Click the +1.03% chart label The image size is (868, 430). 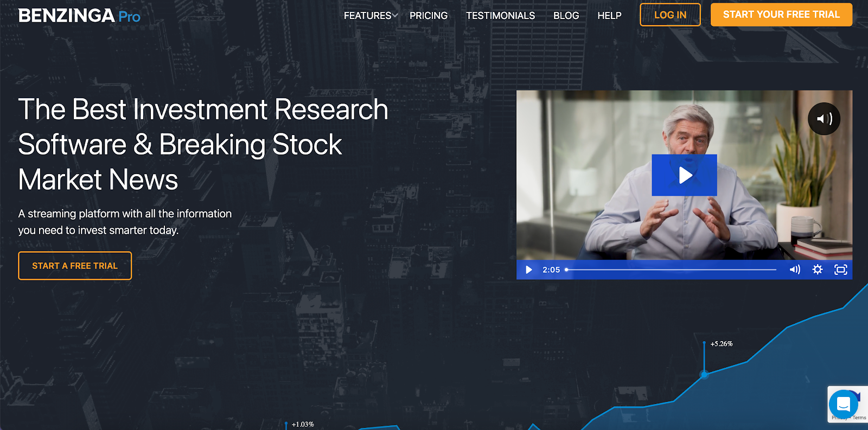coord(303,425)
